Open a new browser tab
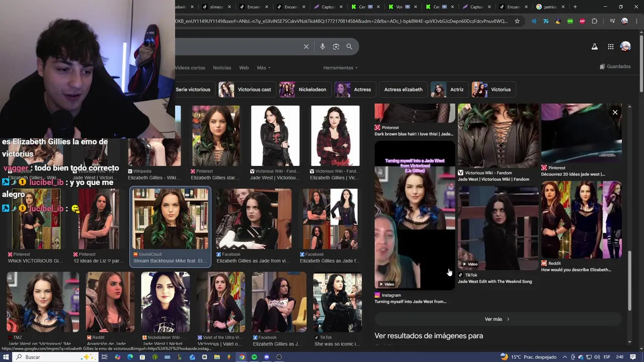This screenshot has width=644, height=362. point(575,7)
